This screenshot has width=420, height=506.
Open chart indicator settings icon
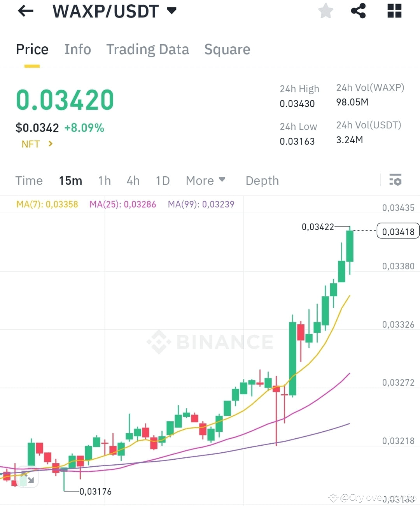(395, 180)
